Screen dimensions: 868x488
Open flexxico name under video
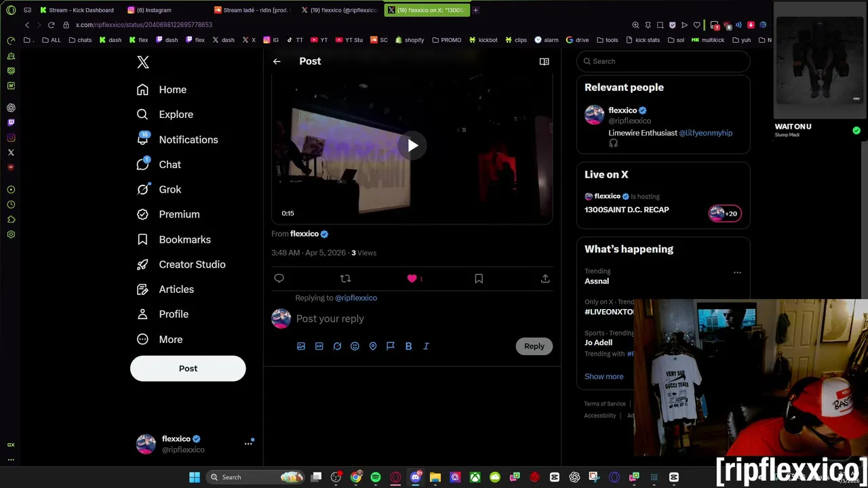coord(304,234)
